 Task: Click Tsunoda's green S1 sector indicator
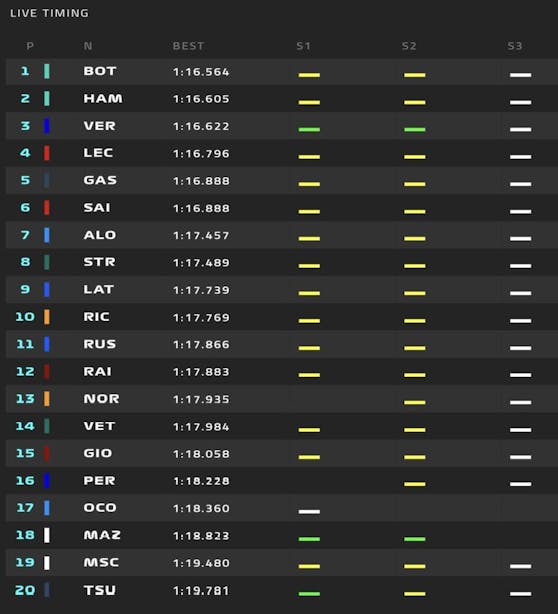[309, 594]
